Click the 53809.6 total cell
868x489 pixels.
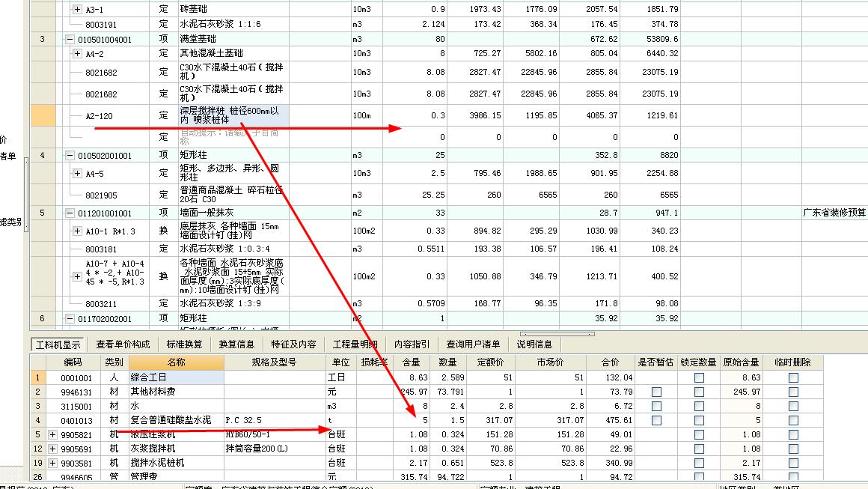(x=650, y=40)
